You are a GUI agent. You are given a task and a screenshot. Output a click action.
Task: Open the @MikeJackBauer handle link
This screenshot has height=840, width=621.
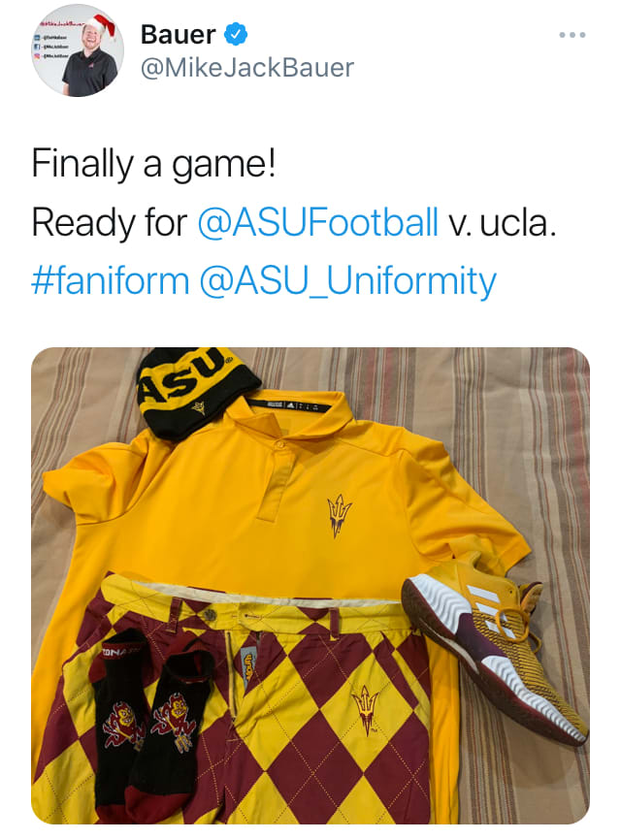pyautogui.click(x=247, y=68)
